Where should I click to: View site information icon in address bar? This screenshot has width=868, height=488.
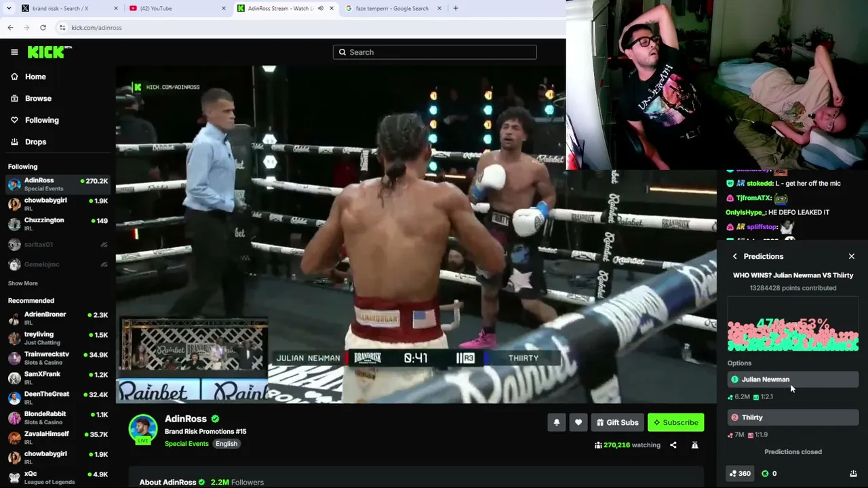coord(62,27)
